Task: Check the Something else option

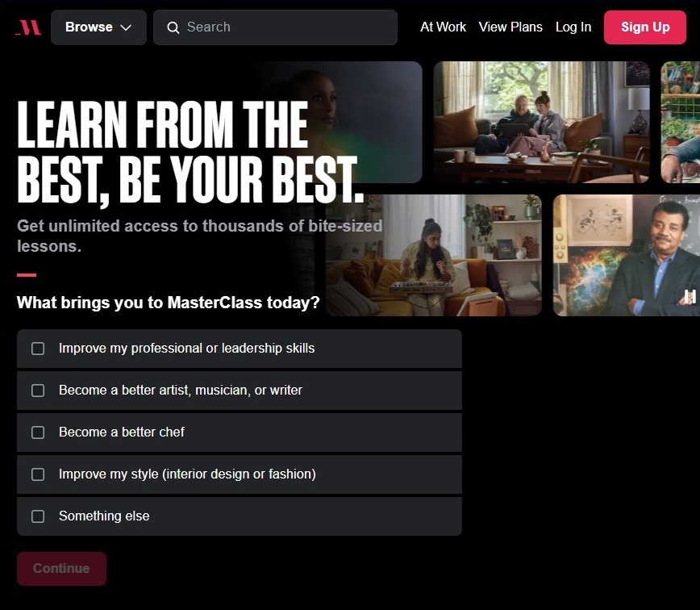Action: click(x=38, y=516)
